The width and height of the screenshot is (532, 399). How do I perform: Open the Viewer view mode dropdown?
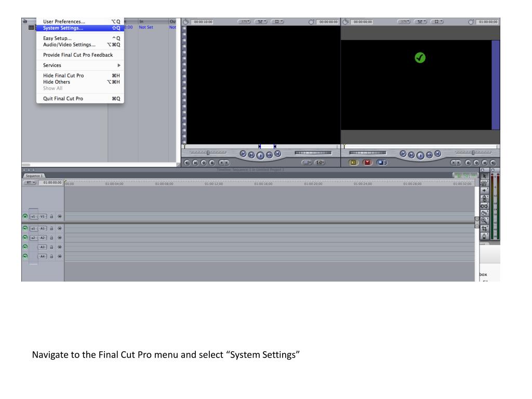coord(277,22)
